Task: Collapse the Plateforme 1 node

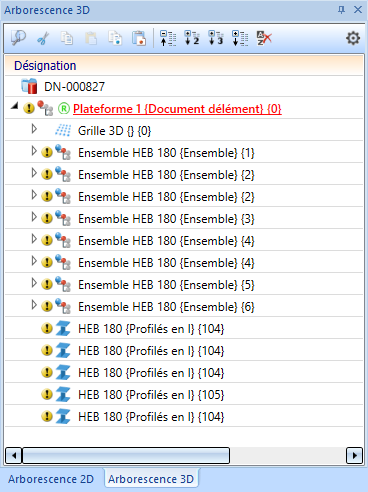Action: tap(14, 106)
